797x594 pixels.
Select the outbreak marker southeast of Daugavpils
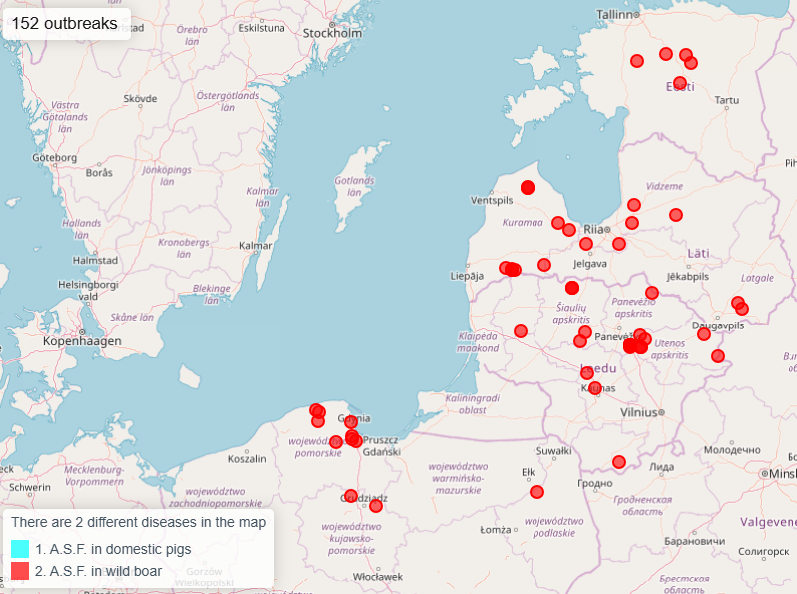718,356
